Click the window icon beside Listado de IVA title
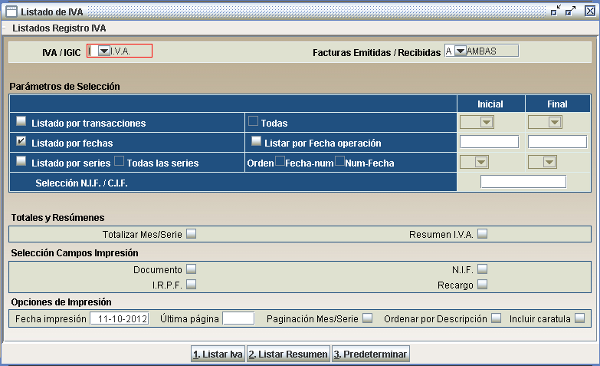600x366 pixels. click(x=11, y=12)
